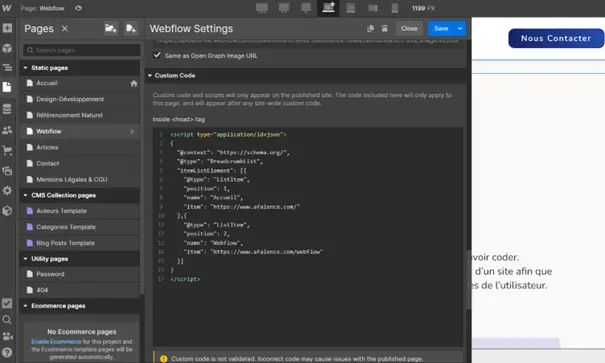The height and width of the screenshot is (363, 605).
Task: Select the mobile landscape breakpoint icon
Action: click(x=373, y=8)
